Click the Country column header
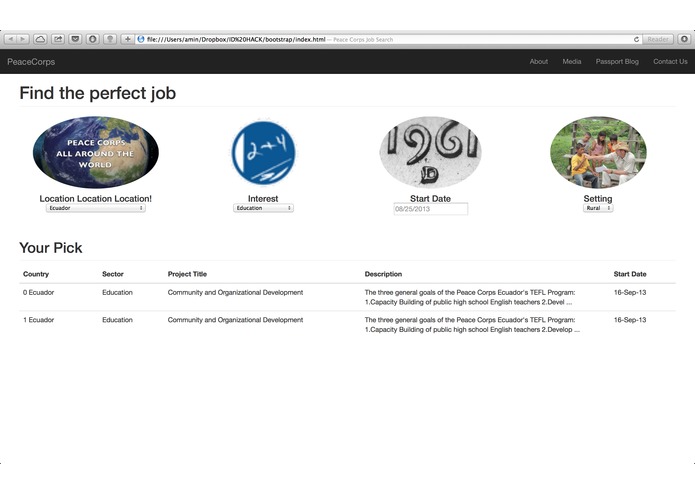 (x=36, y=274)
